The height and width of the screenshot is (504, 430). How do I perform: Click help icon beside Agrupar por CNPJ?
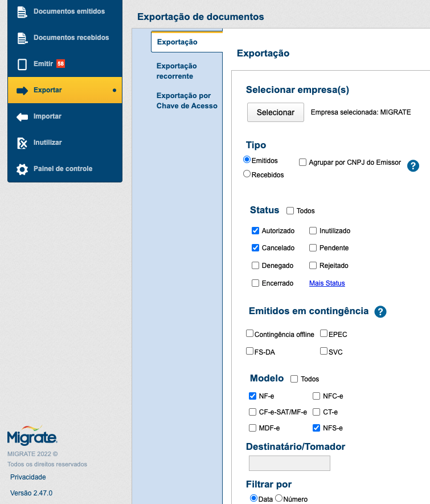coord(413,166)
